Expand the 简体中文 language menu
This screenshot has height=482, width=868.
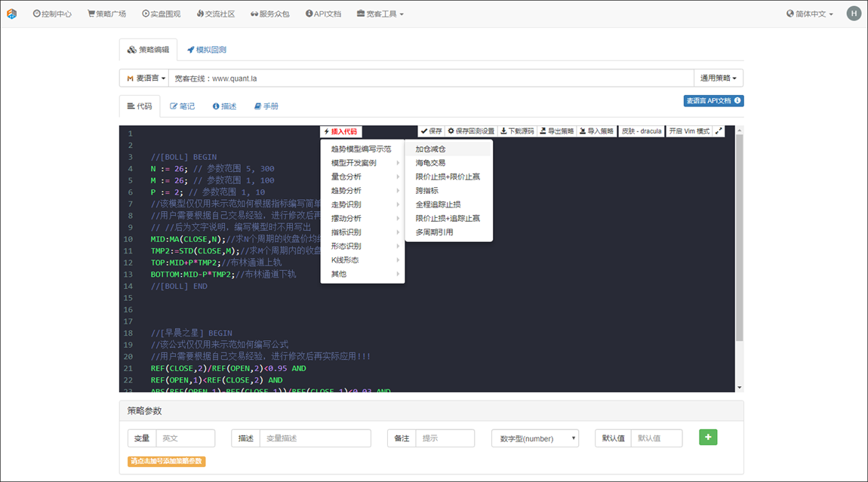(809, 14)
